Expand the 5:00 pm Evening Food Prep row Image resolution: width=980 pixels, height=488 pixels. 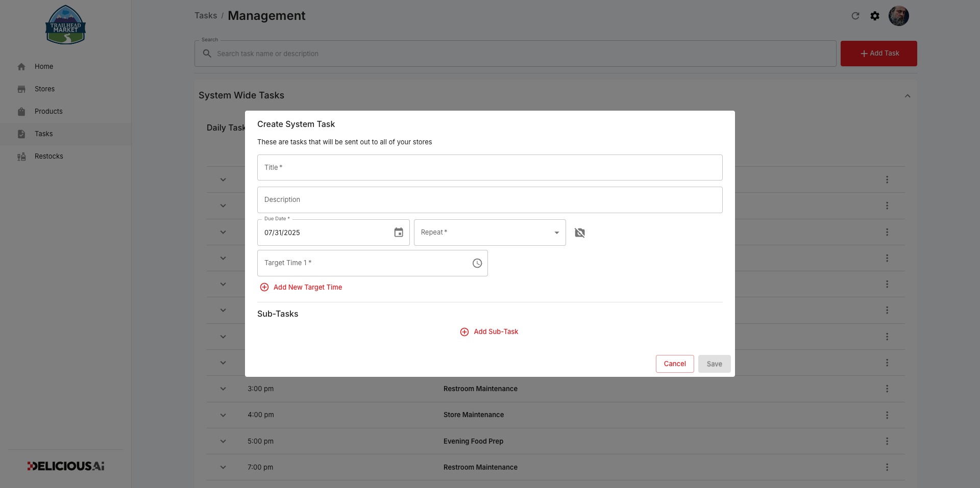click(223, 441)
